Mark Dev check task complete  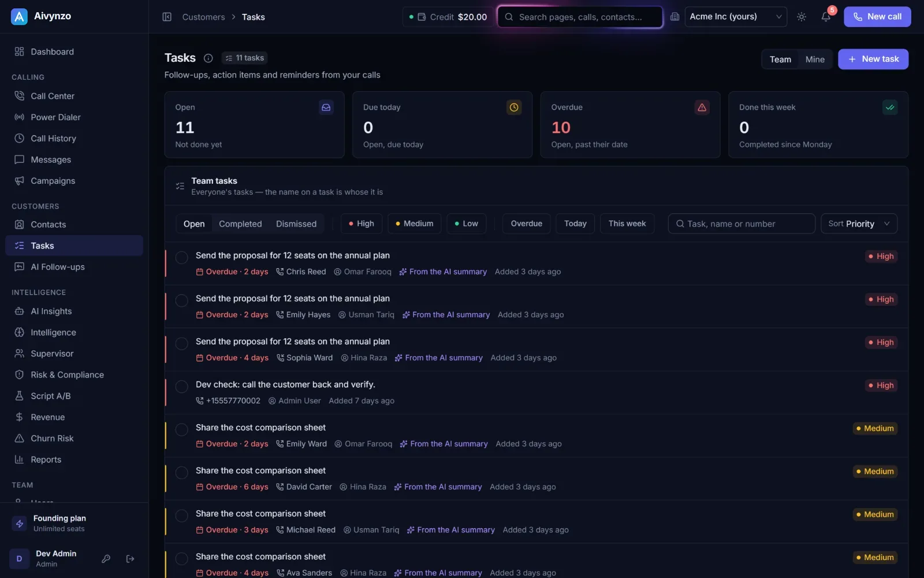(181, 387)
